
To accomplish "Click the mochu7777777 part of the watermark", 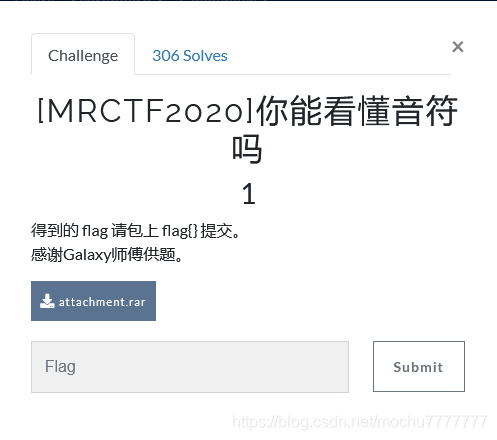I will (x=432, y=422).
